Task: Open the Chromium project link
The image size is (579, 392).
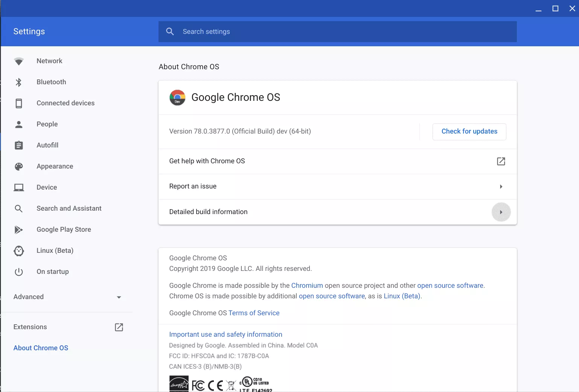Action: tap(307, 286)
